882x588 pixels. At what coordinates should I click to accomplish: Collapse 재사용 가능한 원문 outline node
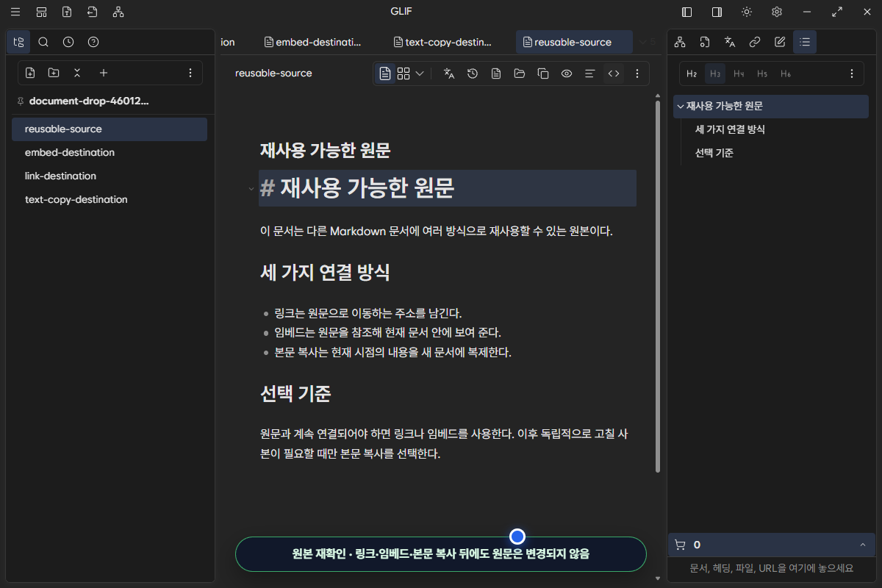click(681, 107)
